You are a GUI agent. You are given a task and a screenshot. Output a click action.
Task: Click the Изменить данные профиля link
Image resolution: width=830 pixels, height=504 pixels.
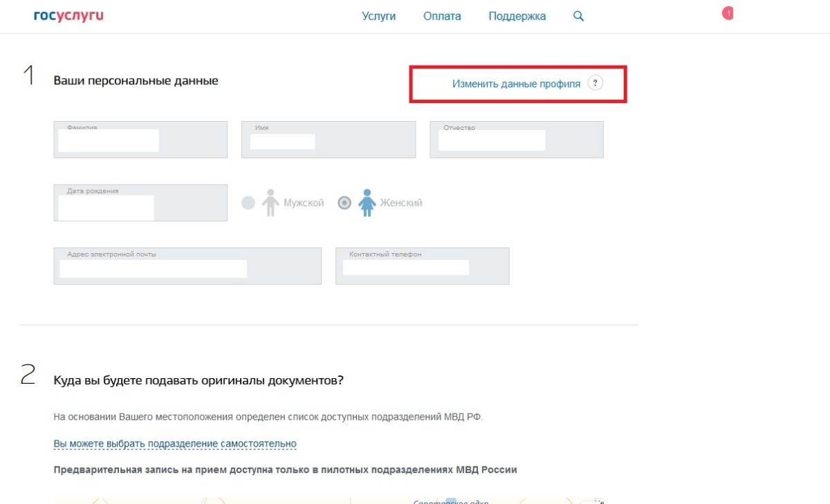(516, 84)
